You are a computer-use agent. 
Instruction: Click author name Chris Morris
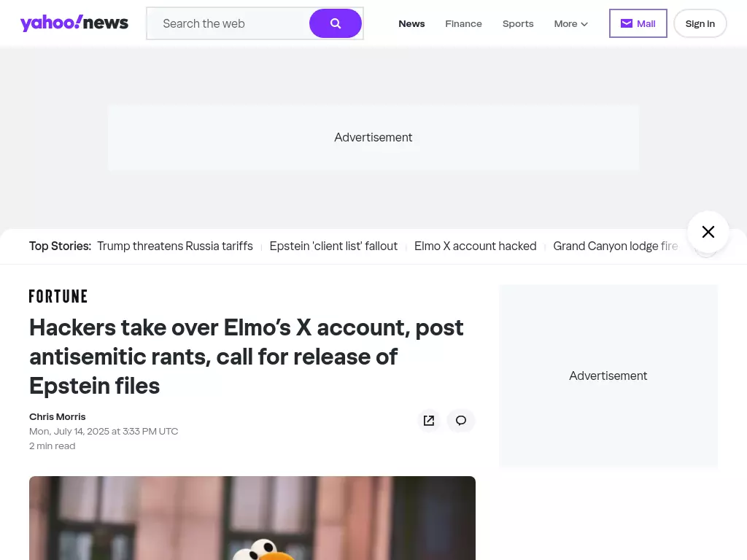pos(57,416)
